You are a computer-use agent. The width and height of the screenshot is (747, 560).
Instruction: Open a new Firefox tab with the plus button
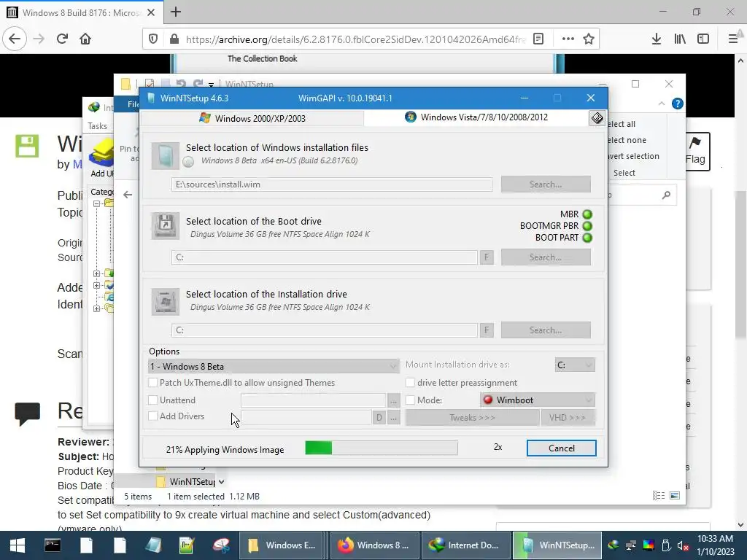176,12
